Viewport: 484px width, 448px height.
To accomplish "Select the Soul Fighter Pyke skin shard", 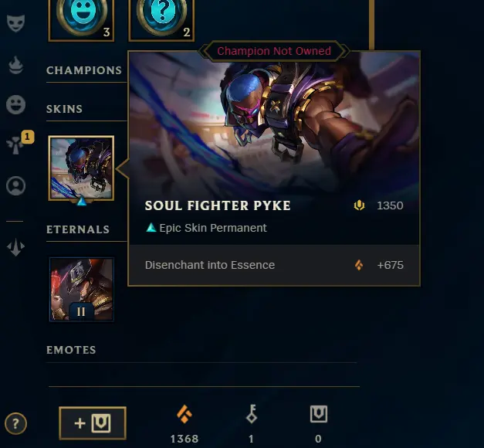I will pos(82,168).
